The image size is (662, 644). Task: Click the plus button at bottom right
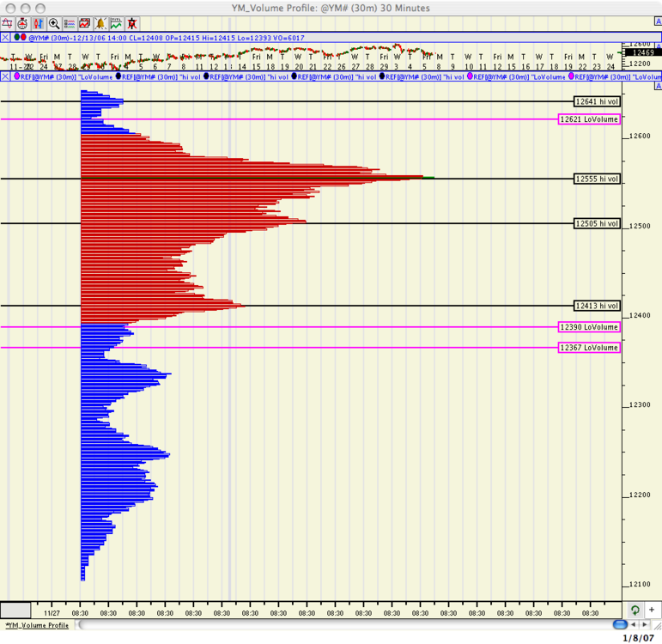(x=652, y=610)
